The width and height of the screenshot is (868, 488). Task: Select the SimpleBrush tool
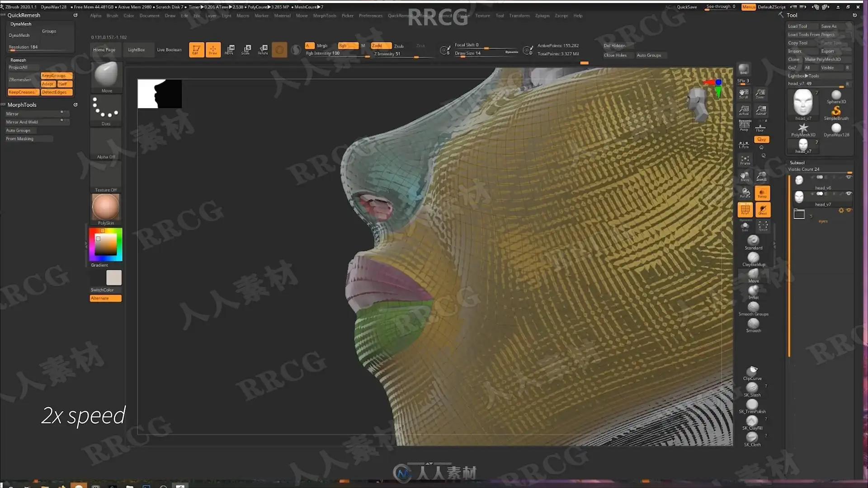pos(836,113)
